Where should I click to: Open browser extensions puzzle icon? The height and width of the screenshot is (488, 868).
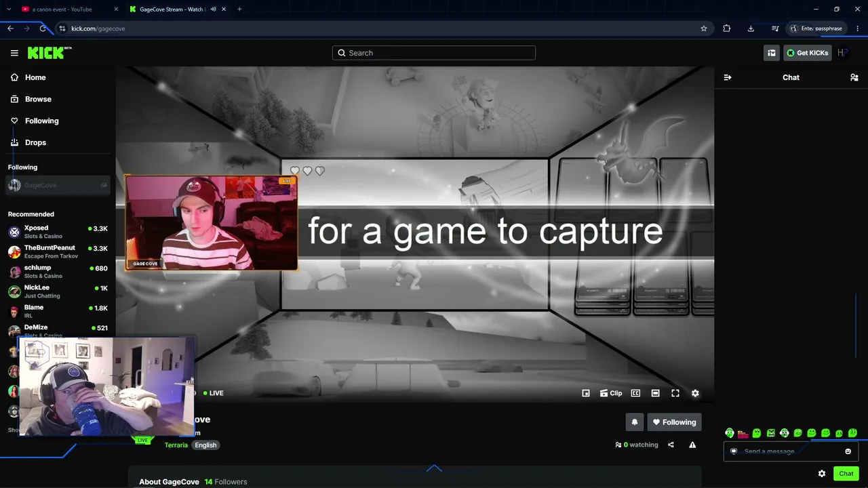[727, 28]
